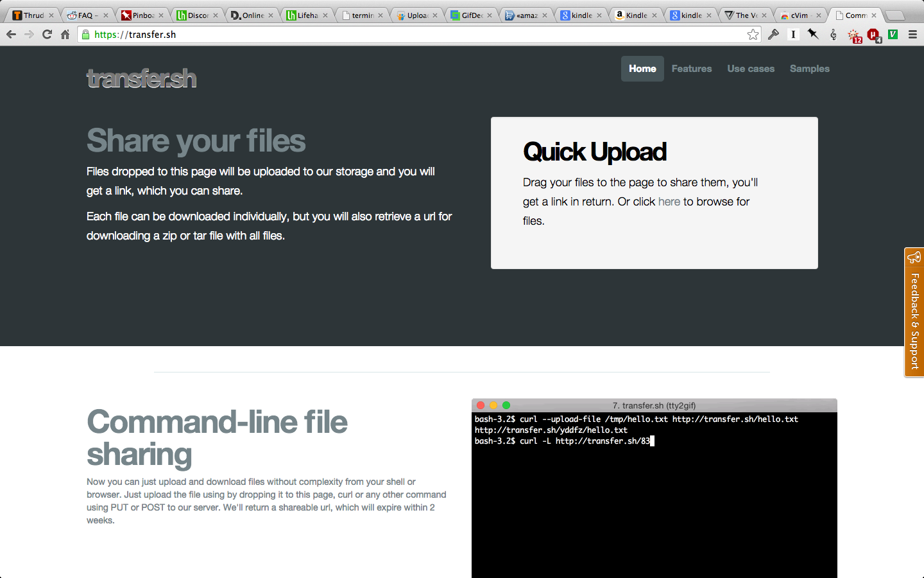The height and width of the screenshot is (578, 924).
Task: Click the terminal demo's red dot
Action: (481, 405)
